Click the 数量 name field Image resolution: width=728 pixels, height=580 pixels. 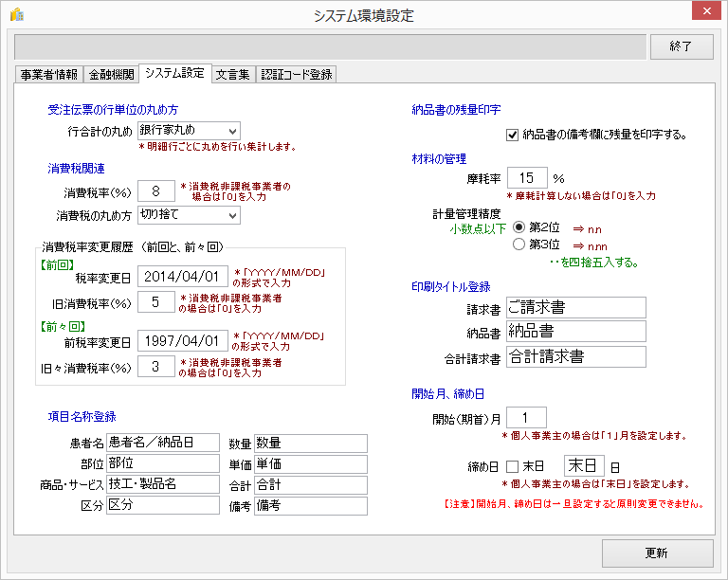pos(311,444)
